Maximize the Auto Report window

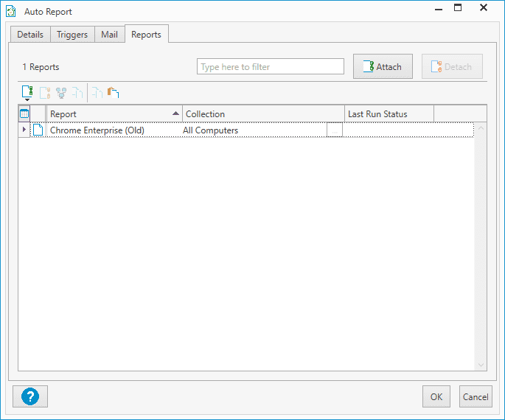pos(458,7)
